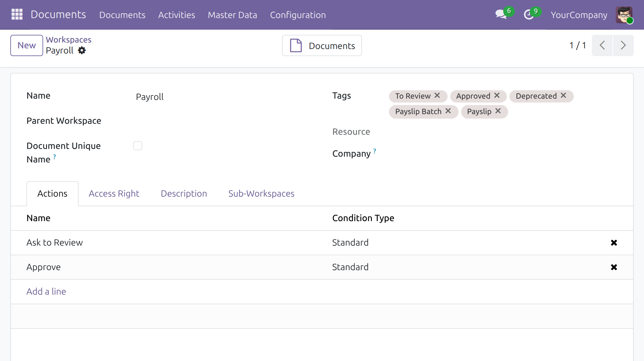This screenshot has height=361, width=644.
Task: Switch to the Description tab
Action: (184, 193)
